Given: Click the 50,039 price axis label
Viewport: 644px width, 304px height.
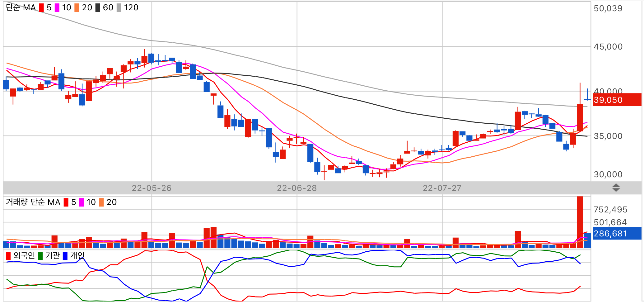Looking at the screenshot, I should point(608,8).
